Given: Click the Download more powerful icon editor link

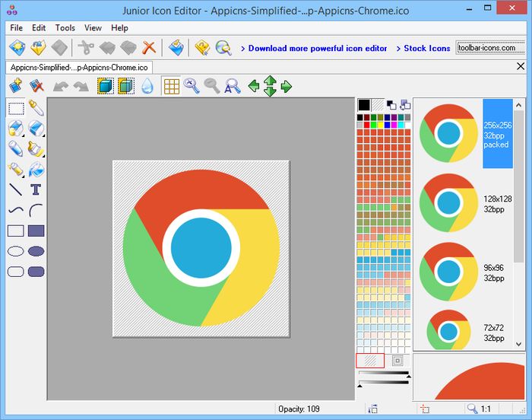Looking at the screenshot, I should coord(318,48).
